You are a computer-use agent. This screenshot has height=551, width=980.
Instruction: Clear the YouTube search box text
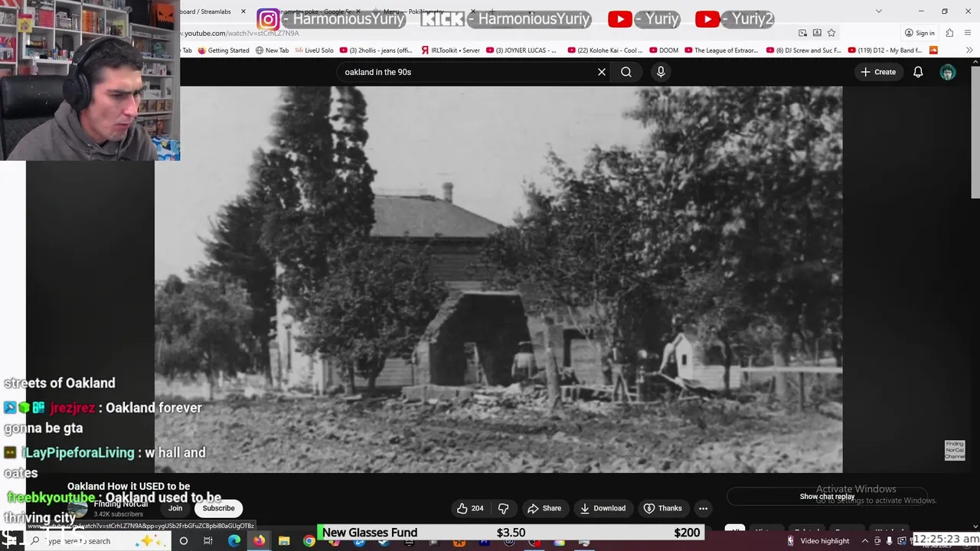coord(602,72)
